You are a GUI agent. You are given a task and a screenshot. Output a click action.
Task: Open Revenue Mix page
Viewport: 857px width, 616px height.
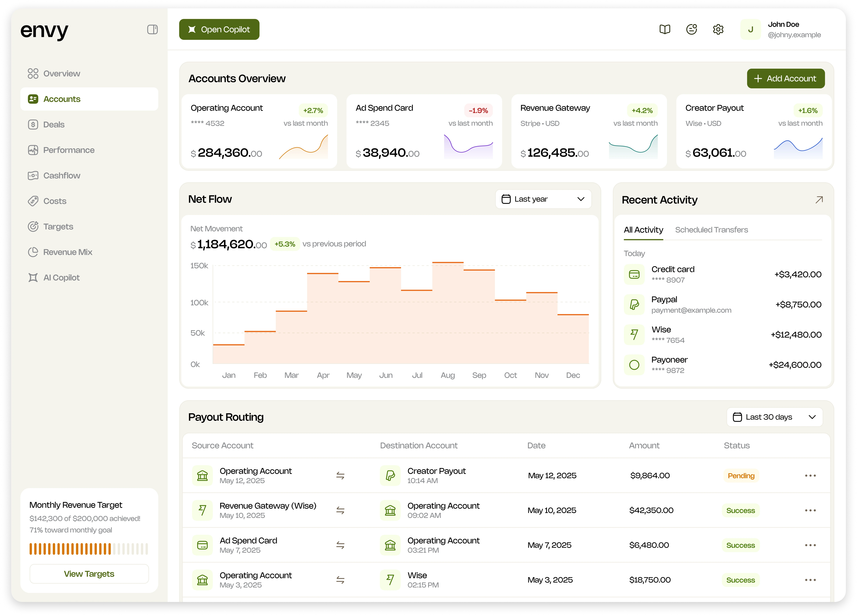pyautogui.click(x=89, y=252)
